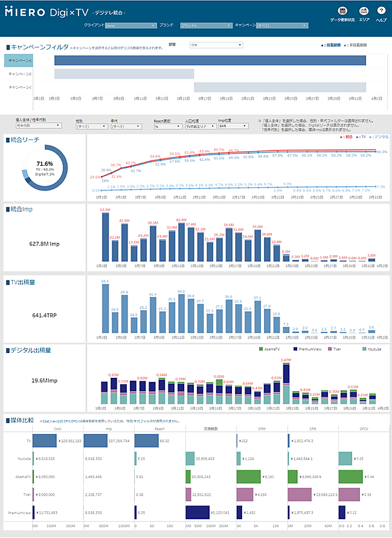
Task: Open the データ更新状況 calendar icon
Action: pos(342,11)
